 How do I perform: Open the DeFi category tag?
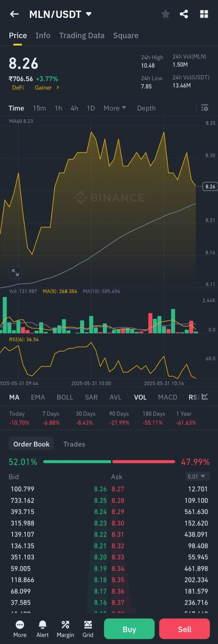(x=18, y=87)
